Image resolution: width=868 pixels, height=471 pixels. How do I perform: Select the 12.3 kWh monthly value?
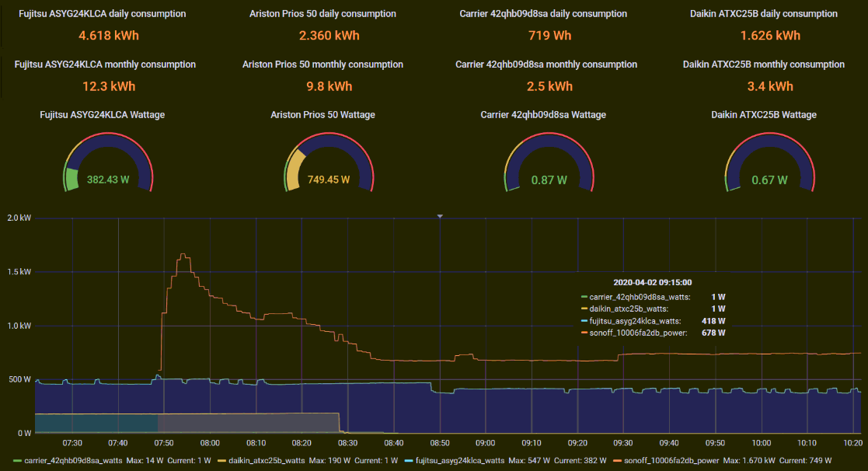point(109,86)
